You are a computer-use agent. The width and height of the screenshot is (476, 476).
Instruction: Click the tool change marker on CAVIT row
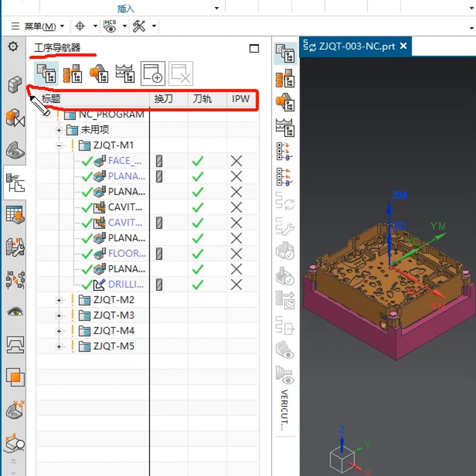pos(159,223)
